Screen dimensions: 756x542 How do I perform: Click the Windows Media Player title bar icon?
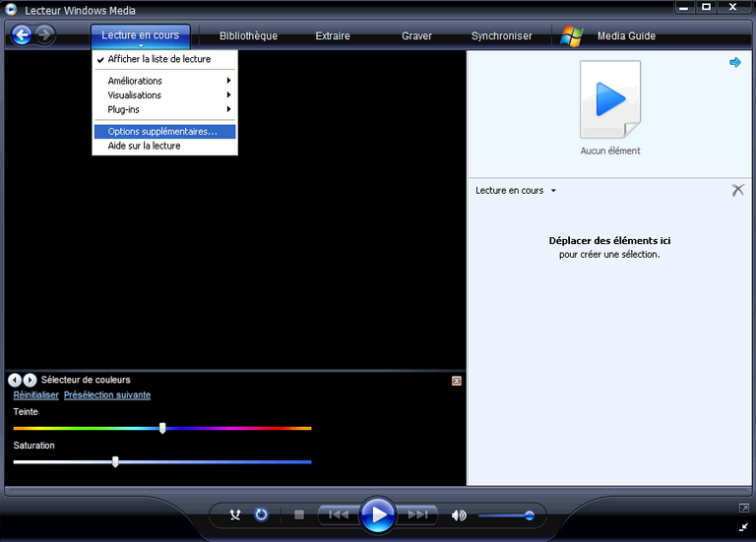(x=11, y=9)
